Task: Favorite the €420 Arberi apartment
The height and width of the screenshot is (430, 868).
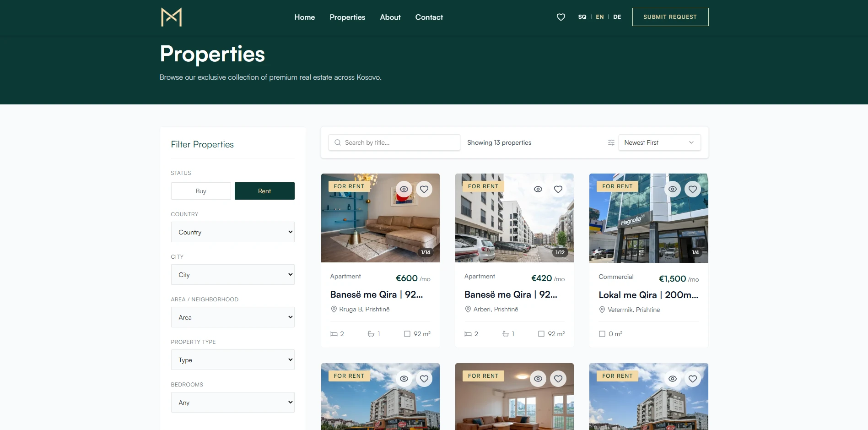Action: pyautogui.click(x=558, y=189)
